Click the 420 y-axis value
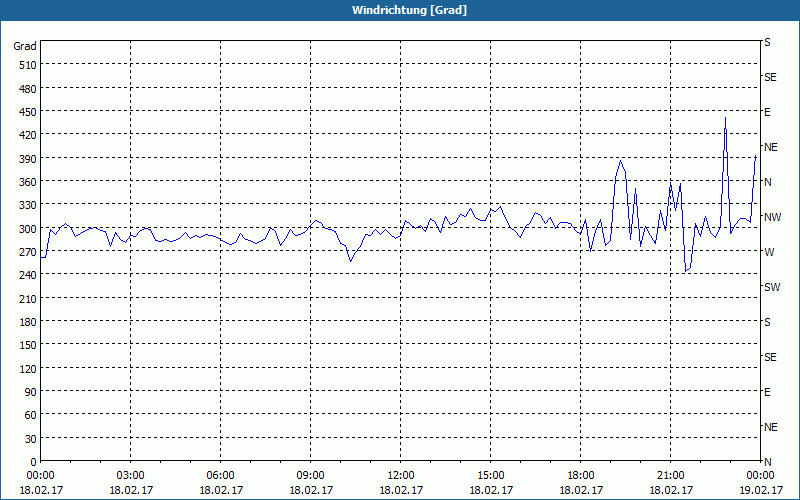The image size is (800, 500). (x=28, y=136)
